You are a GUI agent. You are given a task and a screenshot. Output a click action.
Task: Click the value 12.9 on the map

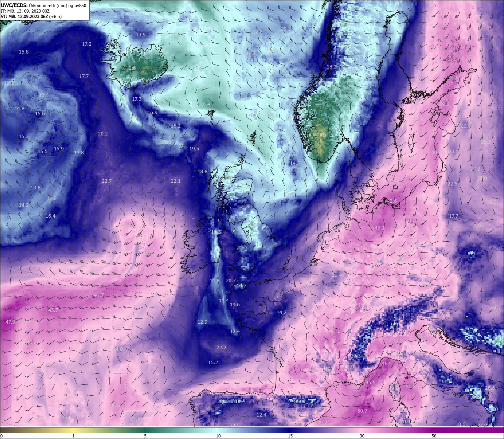[x=202, y=322]
